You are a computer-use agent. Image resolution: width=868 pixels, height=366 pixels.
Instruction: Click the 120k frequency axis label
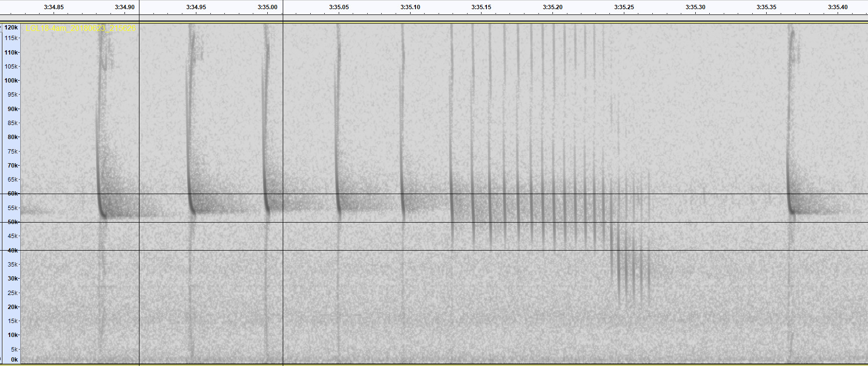[11, 28]
